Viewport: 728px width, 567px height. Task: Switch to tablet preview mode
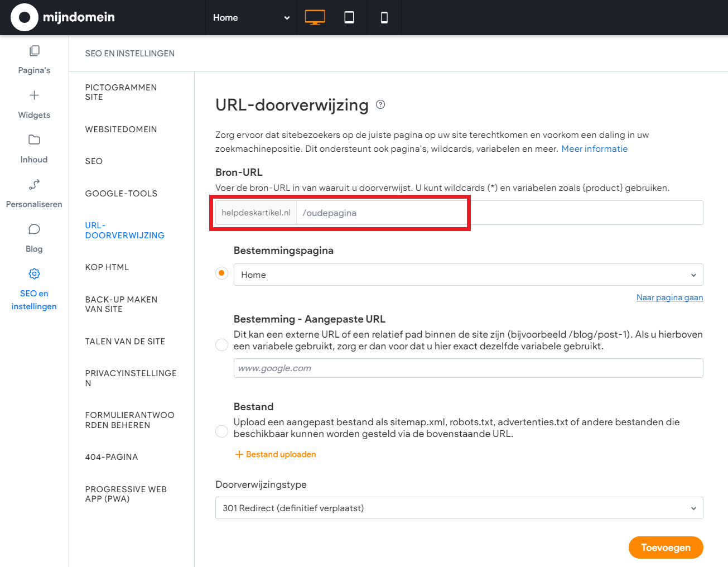tap(349, 17)
